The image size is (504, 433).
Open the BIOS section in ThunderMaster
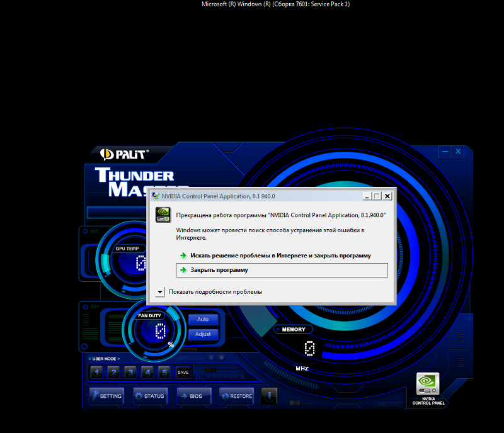[x=194, y=396]
